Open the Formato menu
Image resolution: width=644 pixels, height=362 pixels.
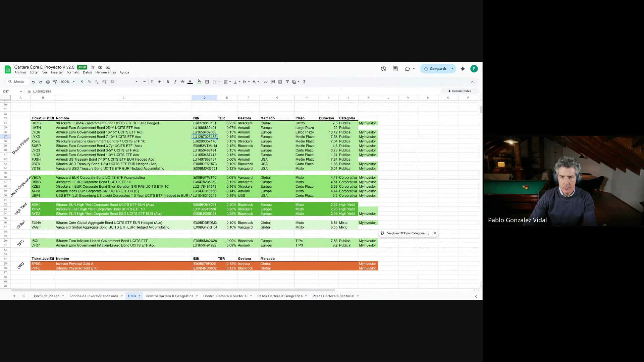tap(73, 72)
